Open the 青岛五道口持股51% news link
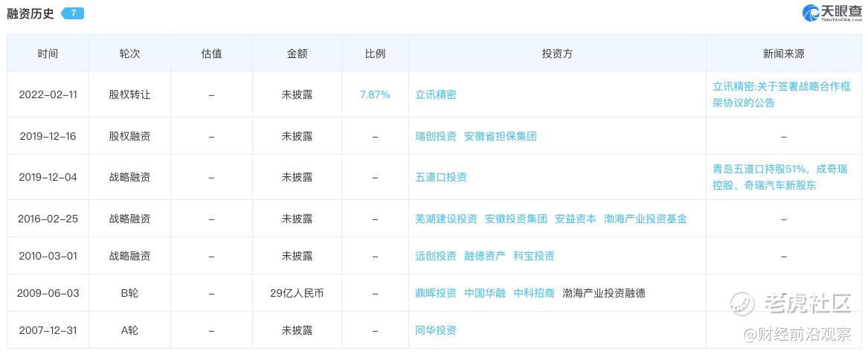868x354 pixels. click(x=779, y=177)
